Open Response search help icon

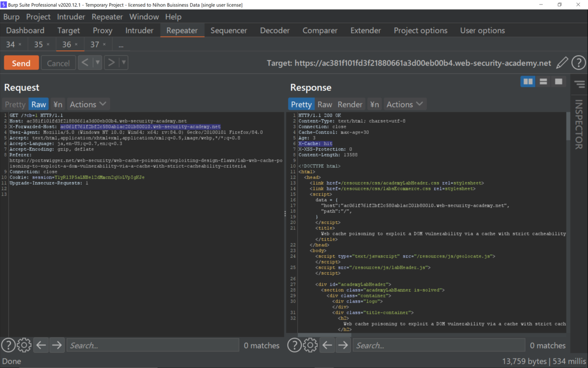tap(294, 345)
